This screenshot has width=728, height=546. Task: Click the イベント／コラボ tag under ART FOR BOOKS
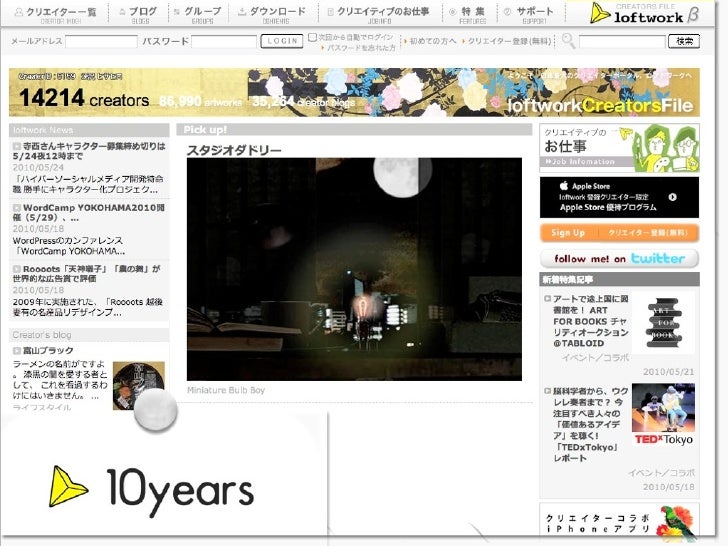[595, 358]
